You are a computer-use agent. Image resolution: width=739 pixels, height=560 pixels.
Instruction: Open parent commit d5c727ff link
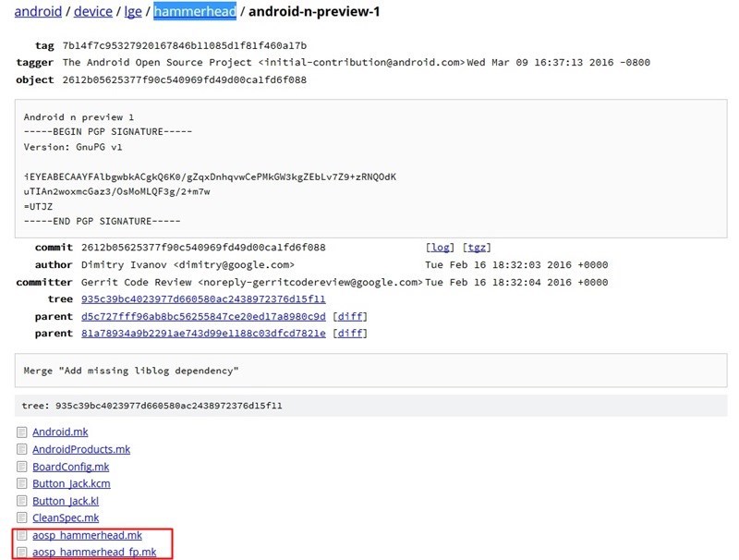tap(203, 316)
